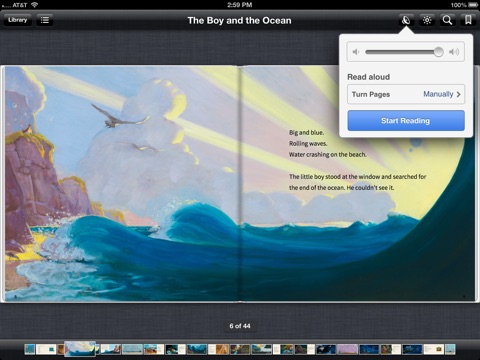The image size is (480, 360).
Task: Go back to the Library
Action: (18, 20)
